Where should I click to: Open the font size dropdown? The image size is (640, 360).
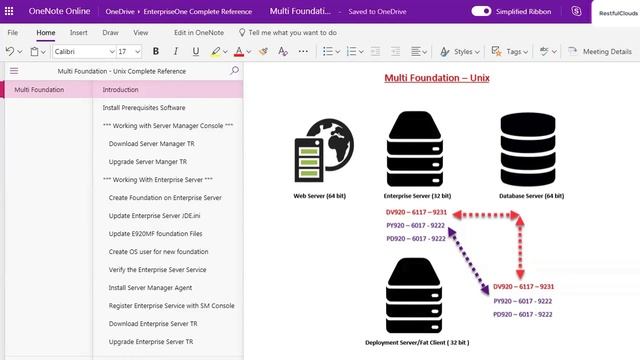138,52
